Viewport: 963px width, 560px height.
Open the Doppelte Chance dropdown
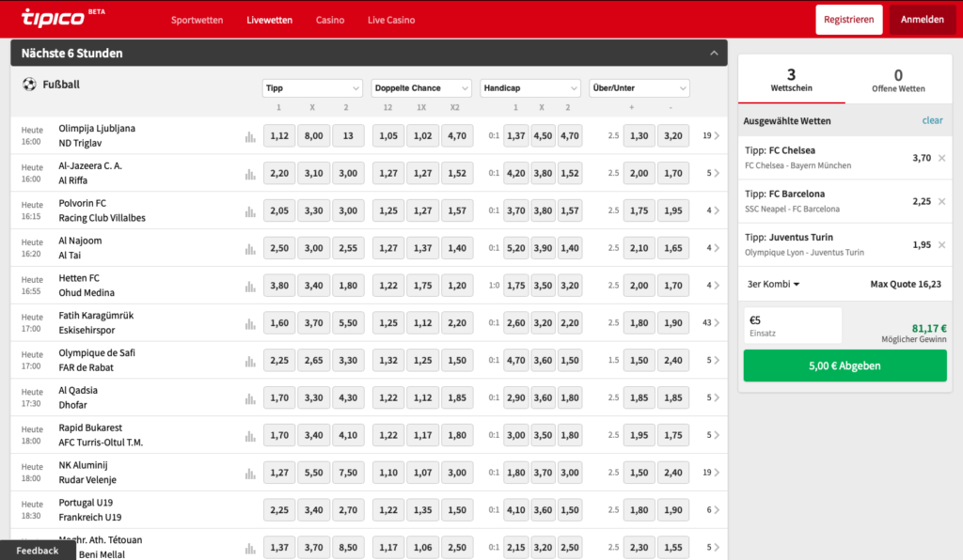click(421, 87)
